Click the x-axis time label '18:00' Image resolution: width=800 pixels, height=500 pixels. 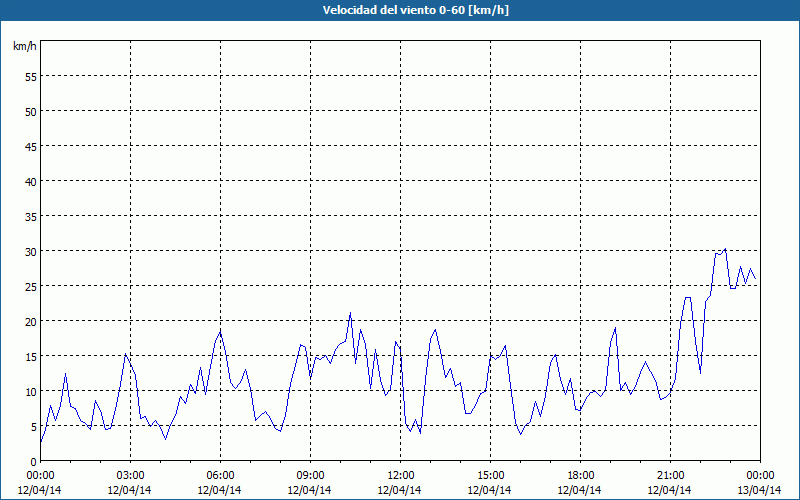coord(581,476)
